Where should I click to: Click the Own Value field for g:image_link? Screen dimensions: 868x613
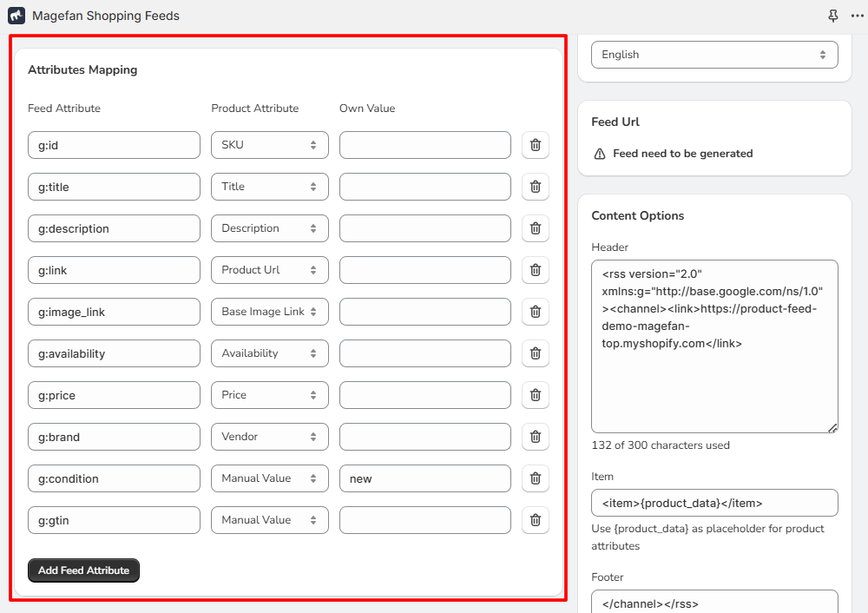[x=425, y=312]
